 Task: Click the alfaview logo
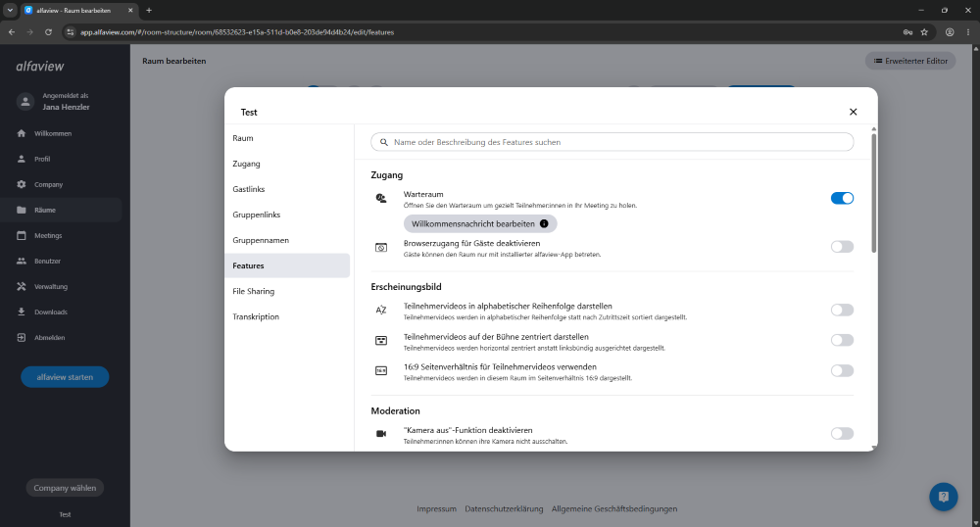point(40,67)
